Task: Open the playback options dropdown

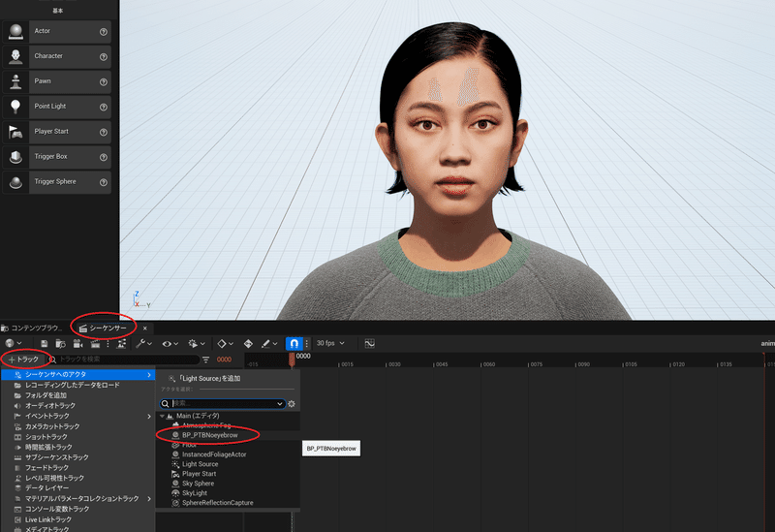Action: (x=197, y=343)
